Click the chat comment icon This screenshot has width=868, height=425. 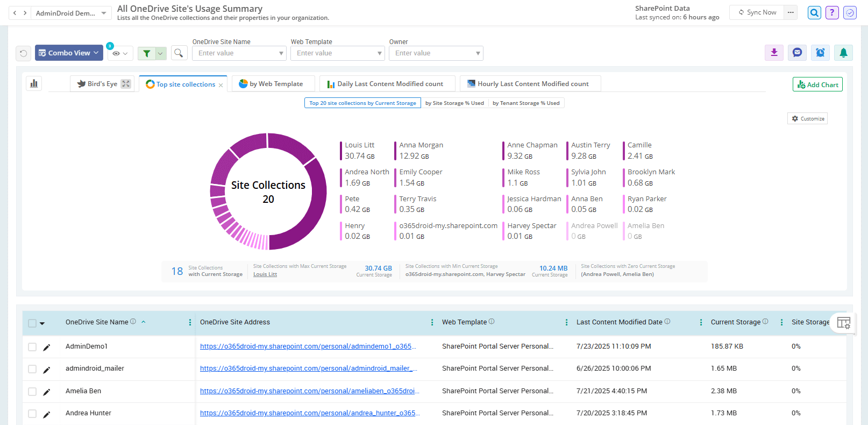[797, 52]
